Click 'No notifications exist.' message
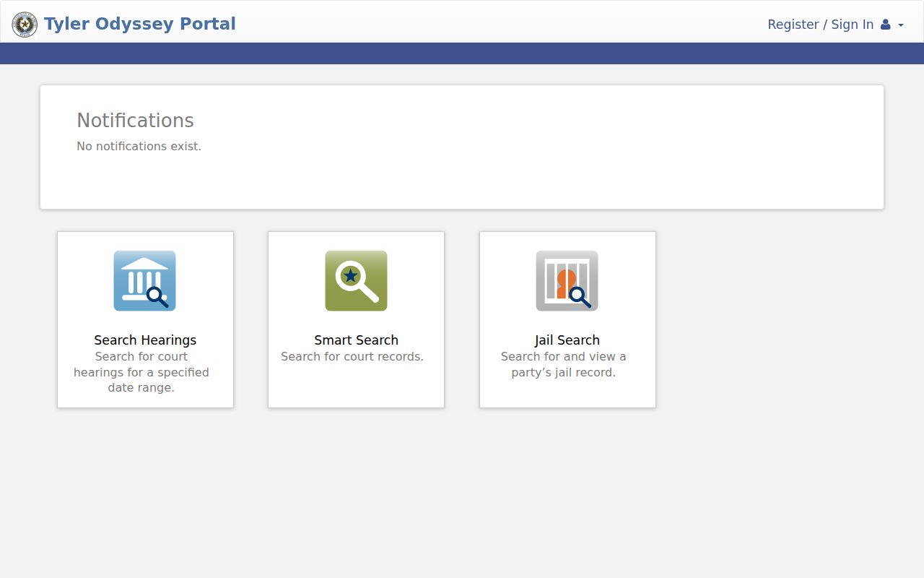 coord(139,146)
